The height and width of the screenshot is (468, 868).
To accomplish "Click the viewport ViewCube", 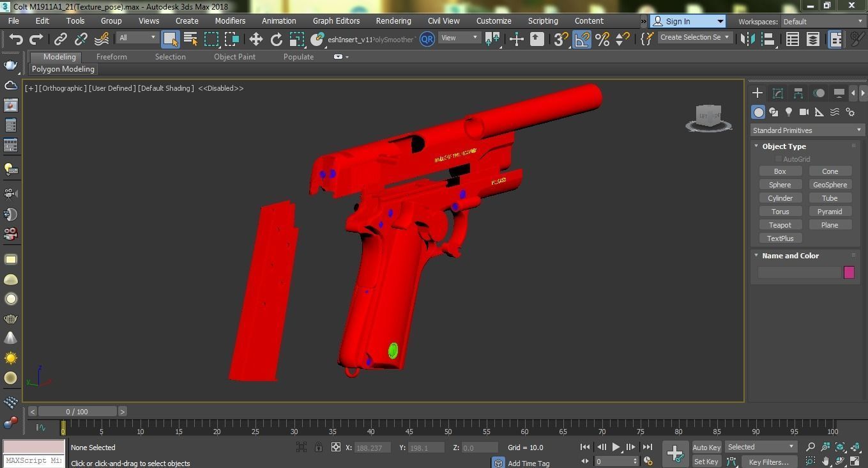I will coord(709,118).
